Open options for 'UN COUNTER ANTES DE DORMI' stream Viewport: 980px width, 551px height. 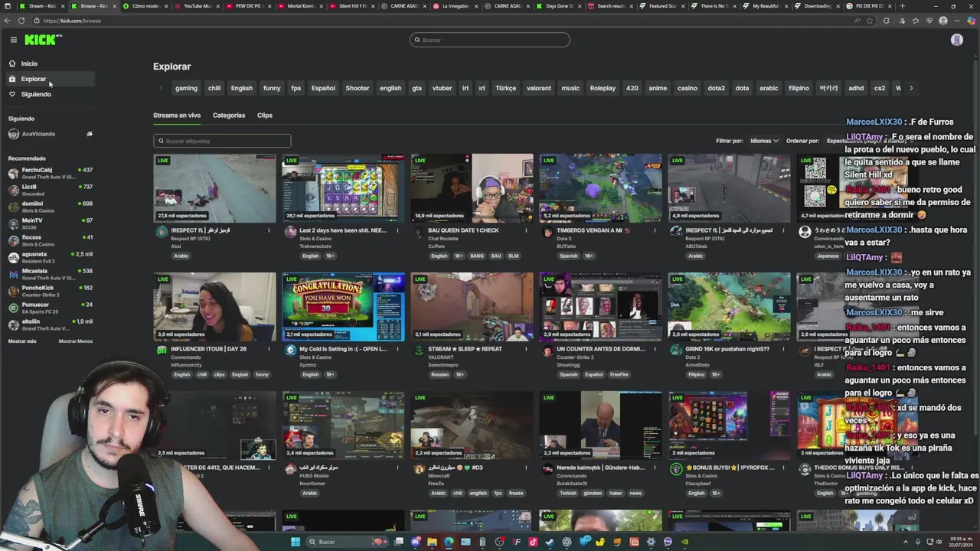click(655, 349)
